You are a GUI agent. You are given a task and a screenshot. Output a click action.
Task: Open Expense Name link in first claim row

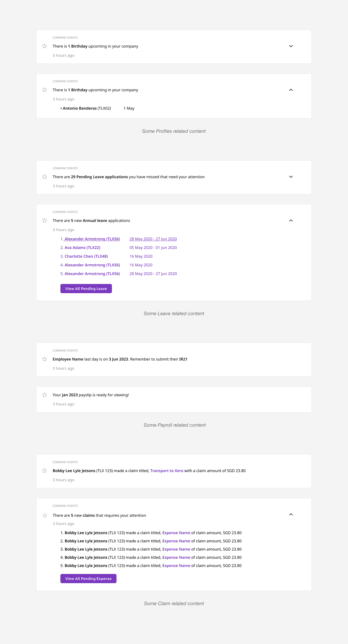click(176, 533)
